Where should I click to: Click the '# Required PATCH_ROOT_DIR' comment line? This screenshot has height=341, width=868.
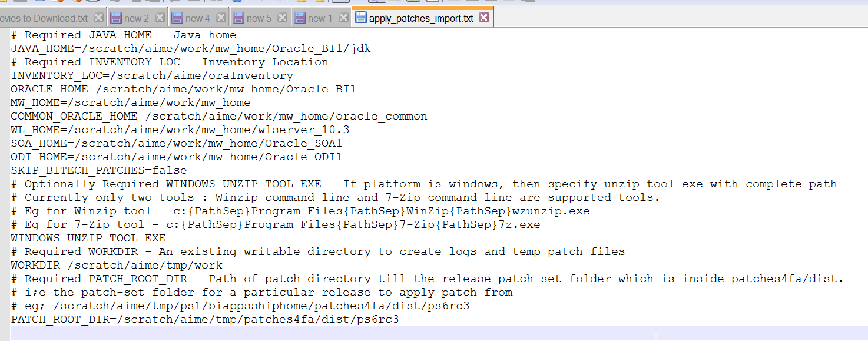428,279
